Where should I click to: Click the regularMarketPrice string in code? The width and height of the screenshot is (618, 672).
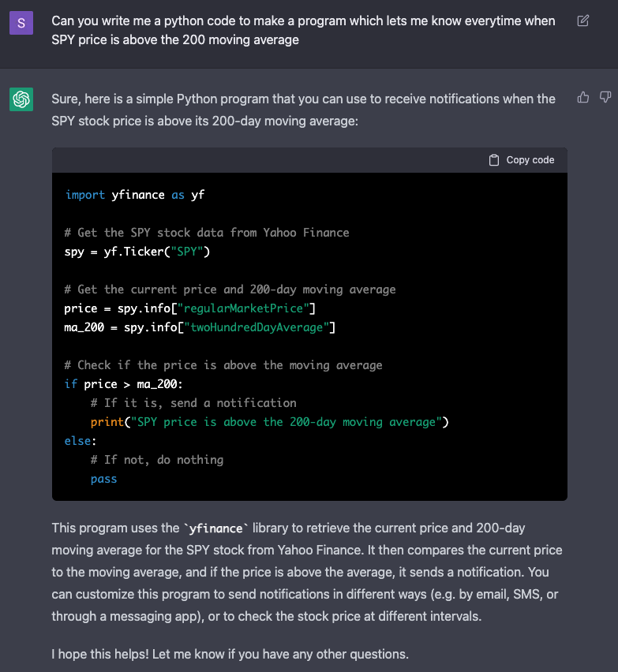243,308
